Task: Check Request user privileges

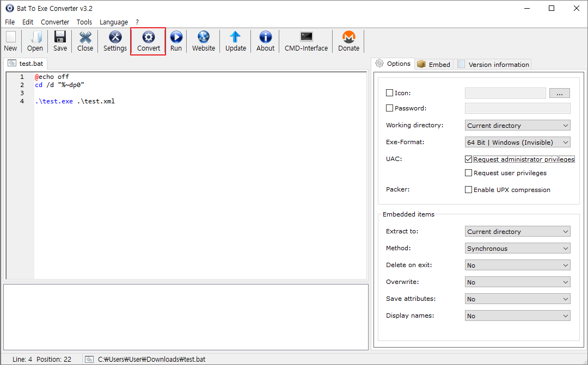Action: 468,173
